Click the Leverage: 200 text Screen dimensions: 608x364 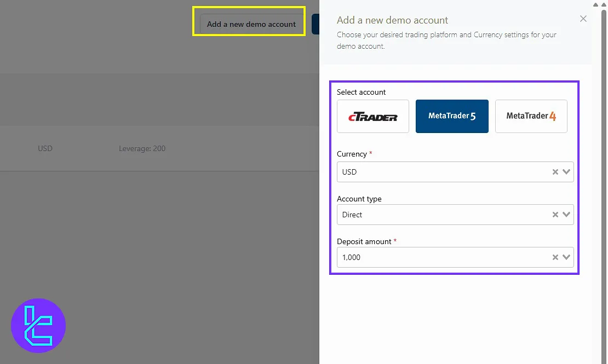point(142,148)
